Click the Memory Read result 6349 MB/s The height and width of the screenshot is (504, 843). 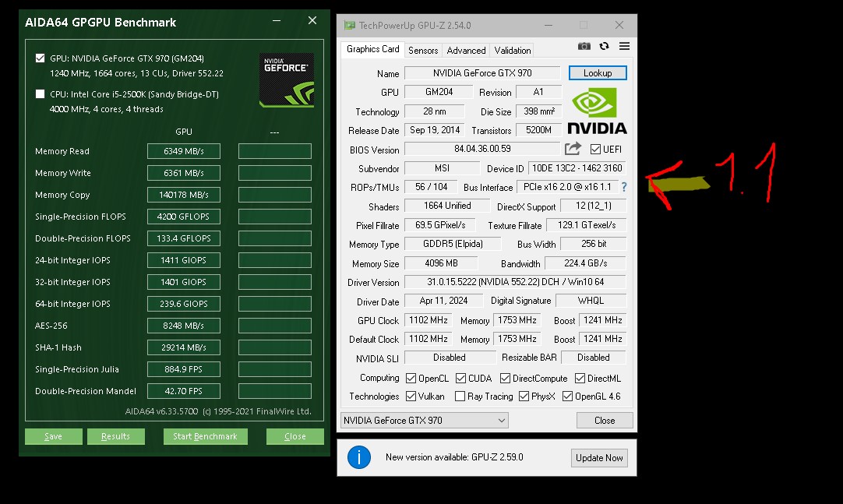tap(183, 151)
